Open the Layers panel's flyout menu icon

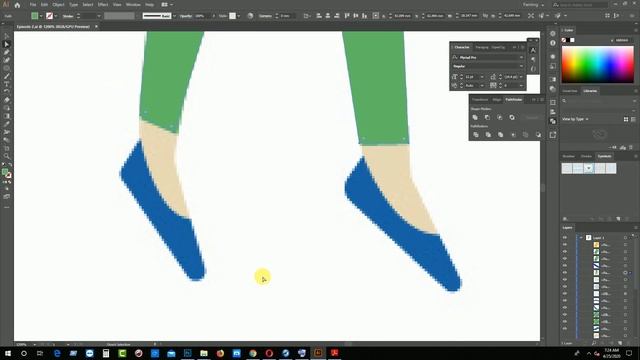(x=636, y=228)
